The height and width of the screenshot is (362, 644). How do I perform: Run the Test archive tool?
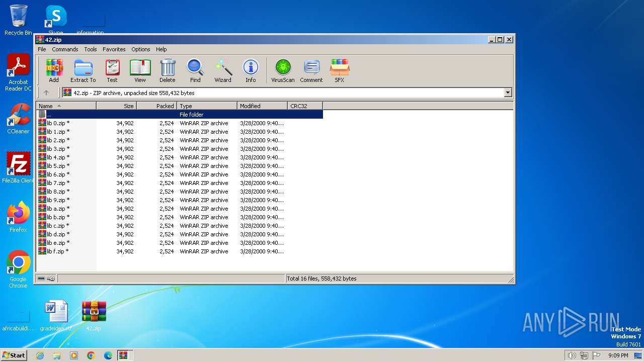(112, 70)
